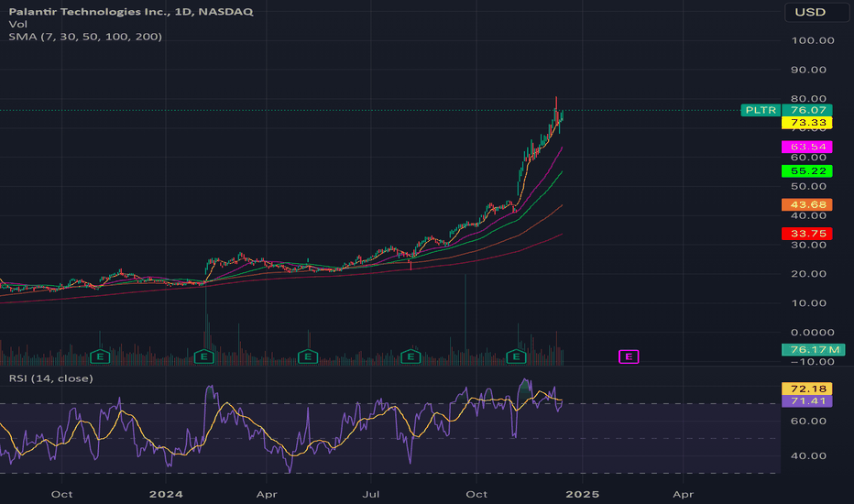Click the May 2024 green earnings marker
The image size is (854, 504).
(308, 356)
